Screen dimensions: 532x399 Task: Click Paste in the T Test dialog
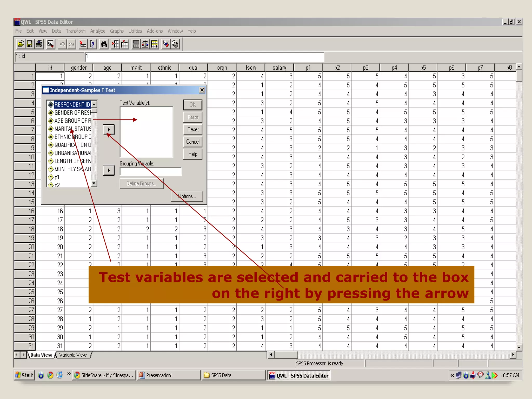193,117
